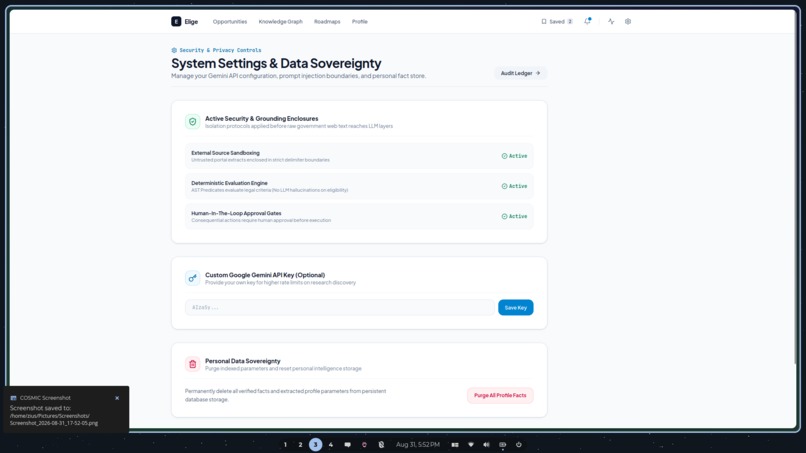This screenshot has height=453, width=806.
Task: Open the Profile nav item
Action: click(359, 22)
